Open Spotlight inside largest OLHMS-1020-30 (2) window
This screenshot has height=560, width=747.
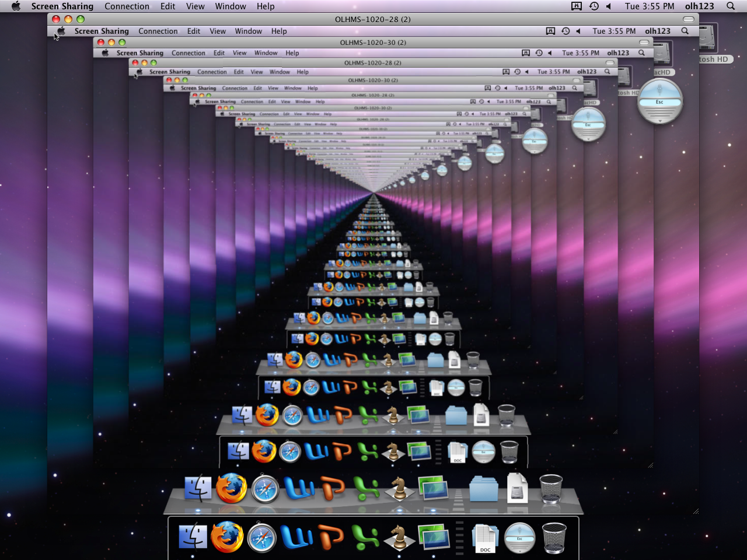click(x=641, y=53)
